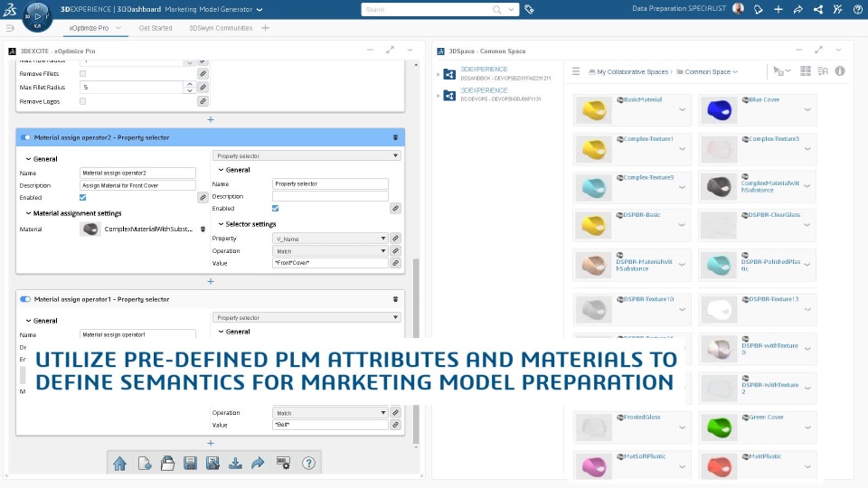868x488 pixels.
Task: Expand first 3DEXPERIENCE tree node
Action: 438,73
